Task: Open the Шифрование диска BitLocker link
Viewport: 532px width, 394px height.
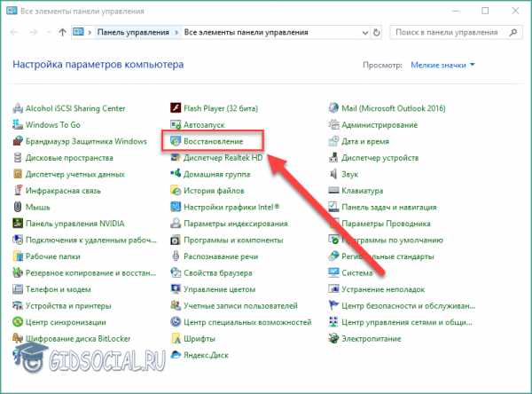Action: coord(78,339)
